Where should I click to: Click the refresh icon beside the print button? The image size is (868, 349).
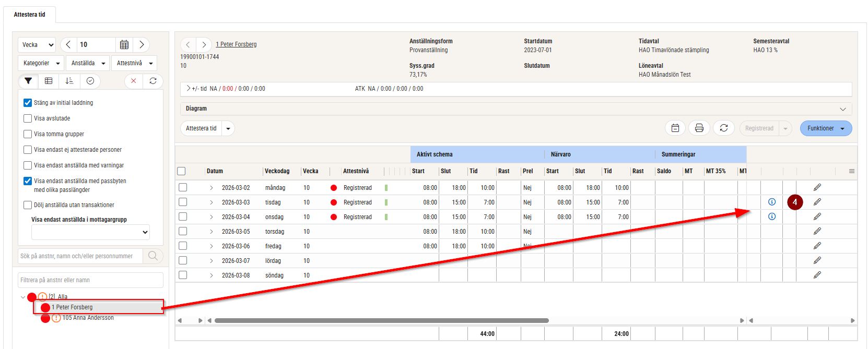(x=723, y=128)
